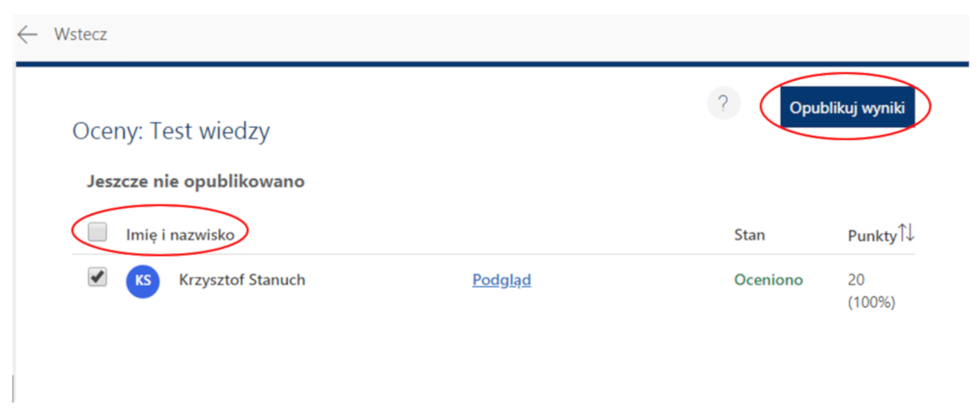Viewport: 980px width, 417px height.
Task: Click the score value 20
Action: point(856,280)
